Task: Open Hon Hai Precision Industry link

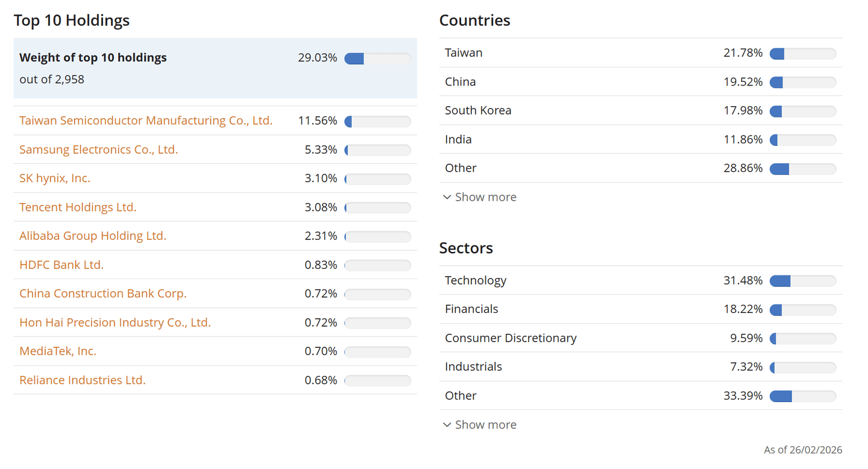Action: coord(115,323)
